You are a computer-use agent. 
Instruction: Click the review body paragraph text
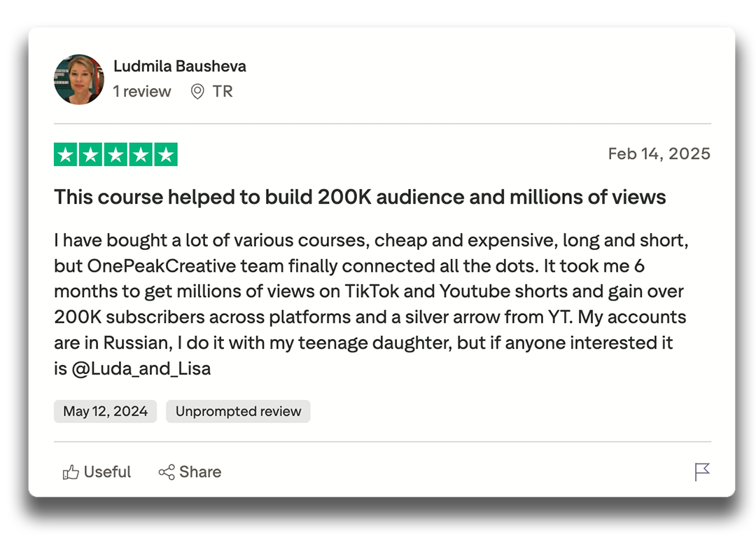click(371, 304)
